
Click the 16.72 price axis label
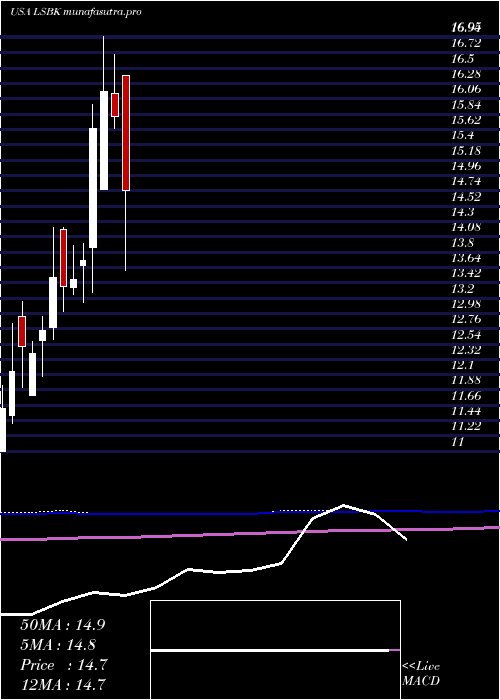pyautogui.click(x=466, y=43)
